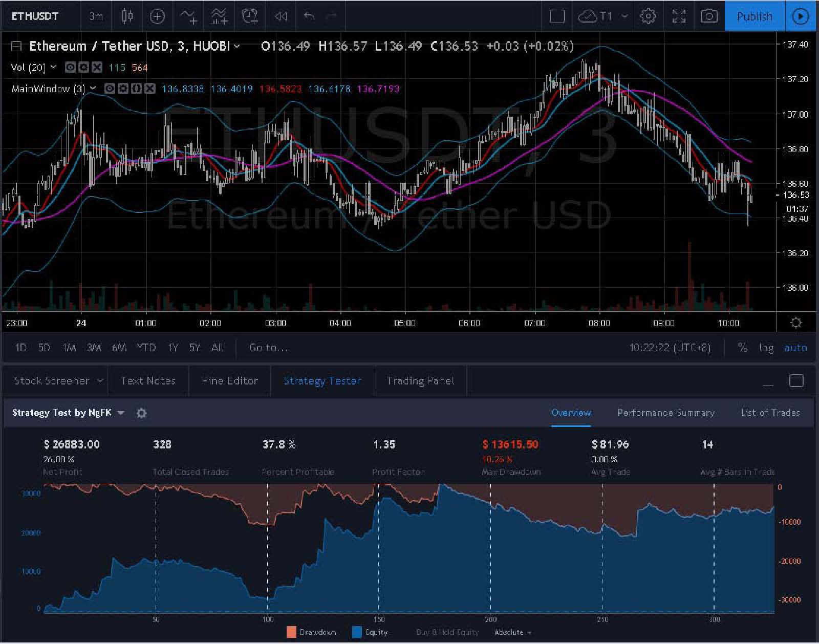Open the candlestick chart style selector

click(x=127, y=16)
